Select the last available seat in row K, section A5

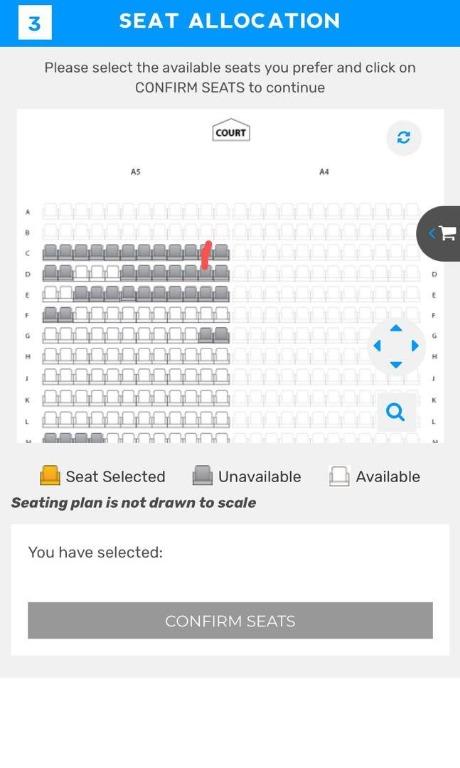click(x=222, y=398)
